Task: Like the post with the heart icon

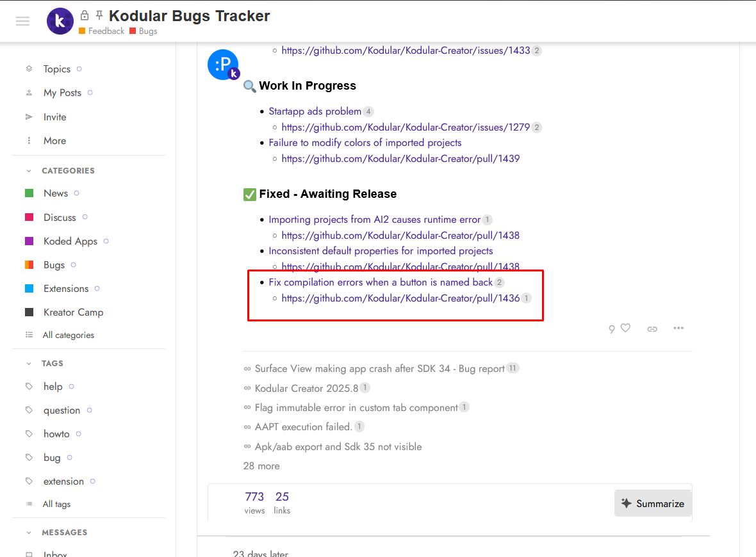Action: click(625, 328)
